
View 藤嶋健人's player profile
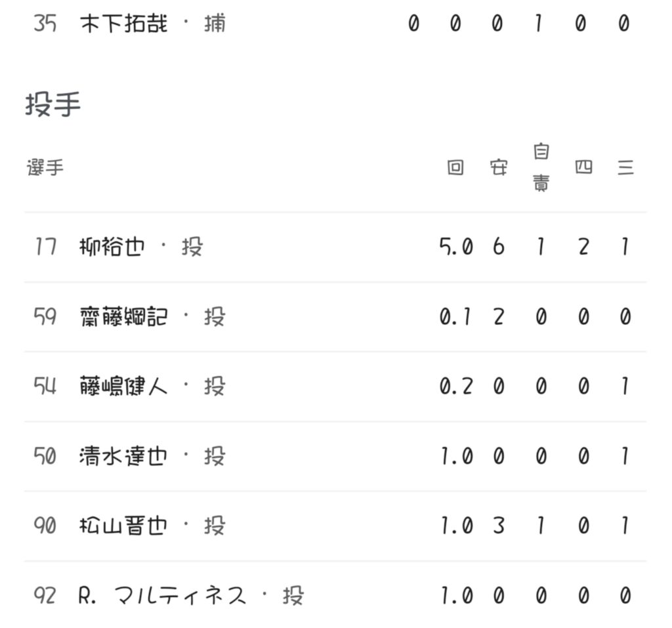(x=123, y=387)
